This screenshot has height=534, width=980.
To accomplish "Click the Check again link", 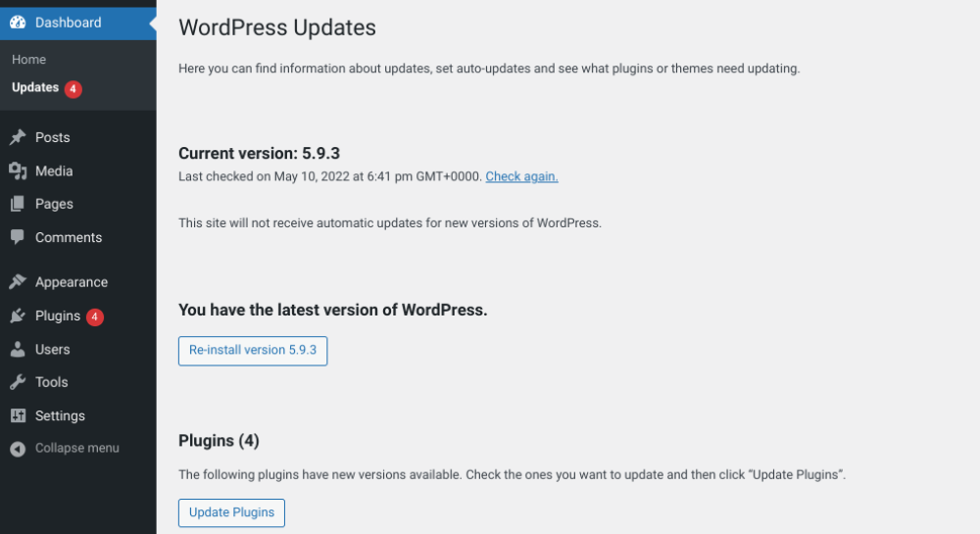I will [x=521, y=177].
